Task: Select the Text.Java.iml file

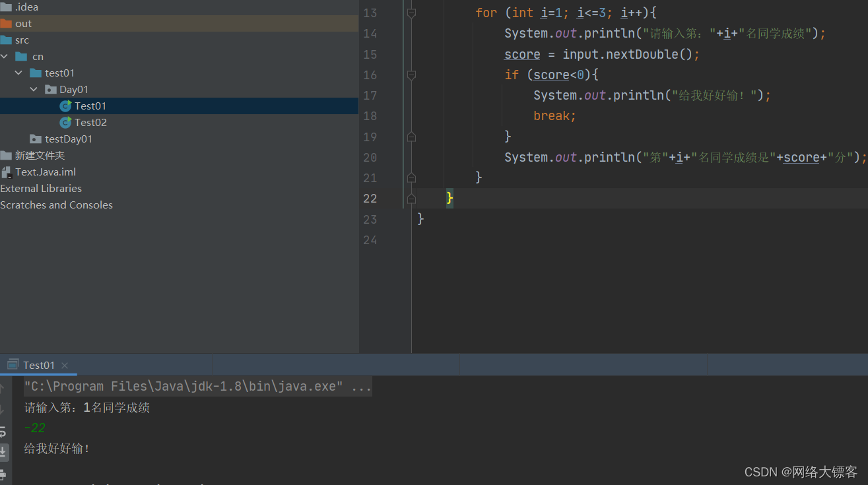Action: (x=38, y=172)
